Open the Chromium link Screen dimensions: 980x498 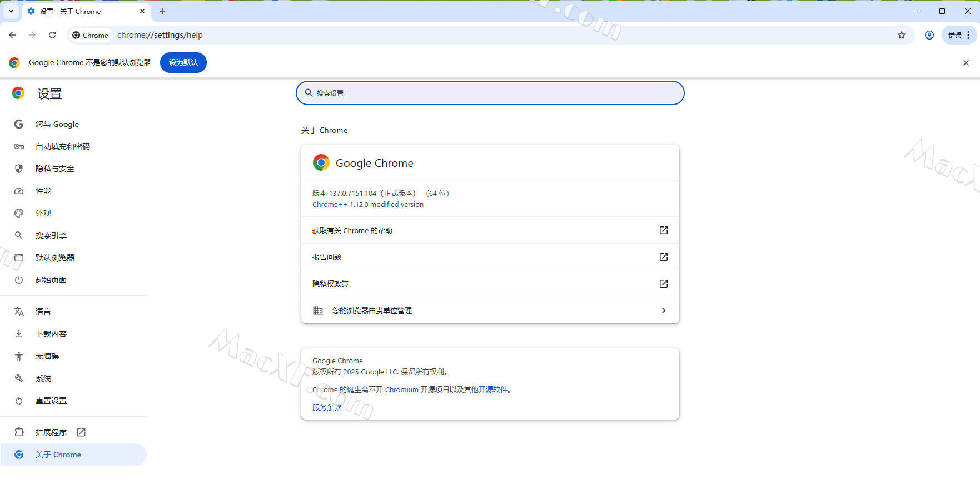402,390
